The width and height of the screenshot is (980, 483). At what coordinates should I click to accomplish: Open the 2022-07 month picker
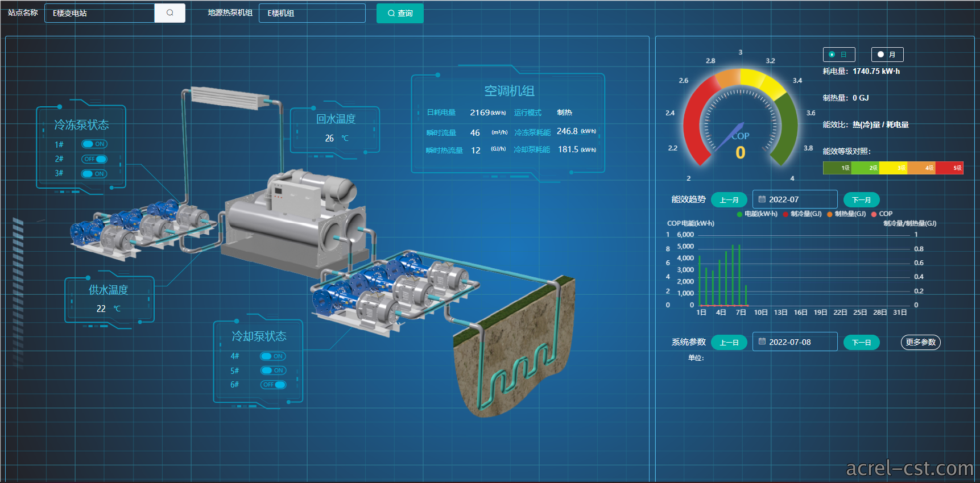pos(795,199)
